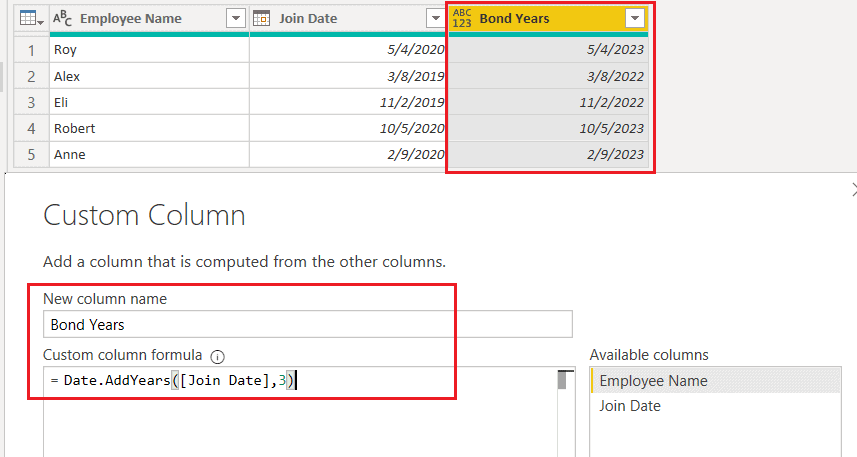
Task: Select row number 1
Action: [31, 50]
